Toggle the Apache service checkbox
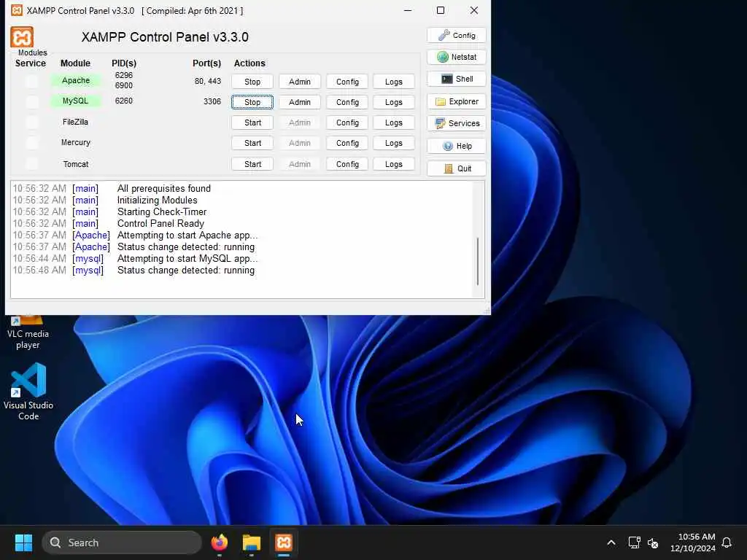This screenshot has height=560, width=747. (x=32, y=81)
